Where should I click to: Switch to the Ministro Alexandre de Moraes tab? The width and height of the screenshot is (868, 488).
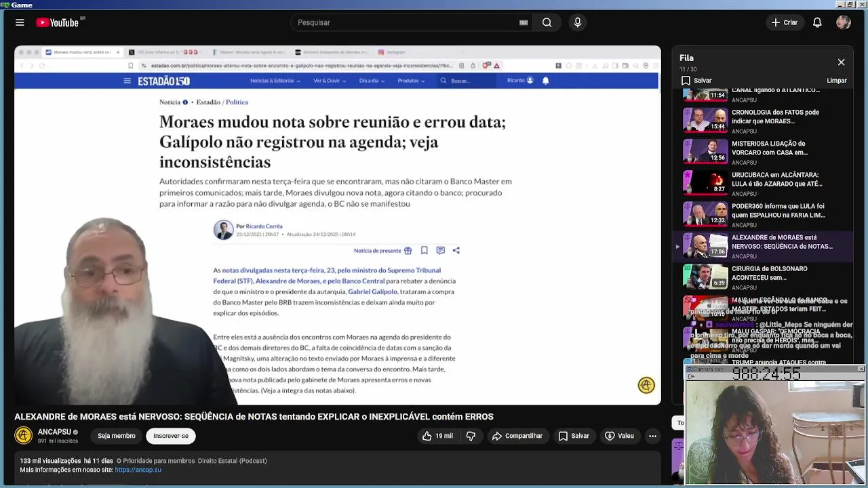pyautogui.click(x=332, y=52)
